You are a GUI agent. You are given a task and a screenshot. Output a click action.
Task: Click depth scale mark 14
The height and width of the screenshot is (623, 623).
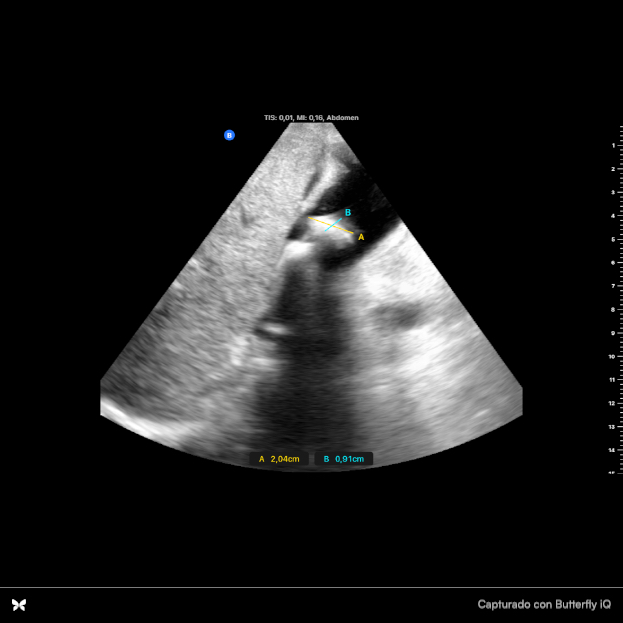(x=610, y=450)
